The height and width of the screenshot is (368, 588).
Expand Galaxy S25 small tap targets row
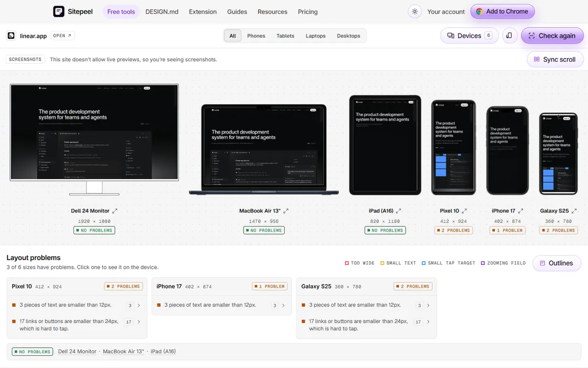coord(367,325)
